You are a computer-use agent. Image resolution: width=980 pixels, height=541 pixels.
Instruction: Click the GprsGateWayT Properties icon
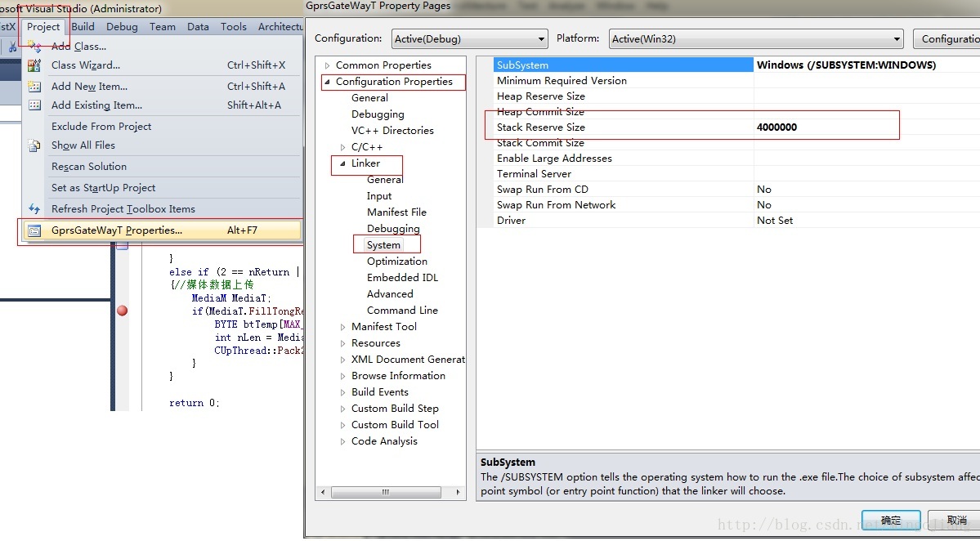[x=34, y=230]
